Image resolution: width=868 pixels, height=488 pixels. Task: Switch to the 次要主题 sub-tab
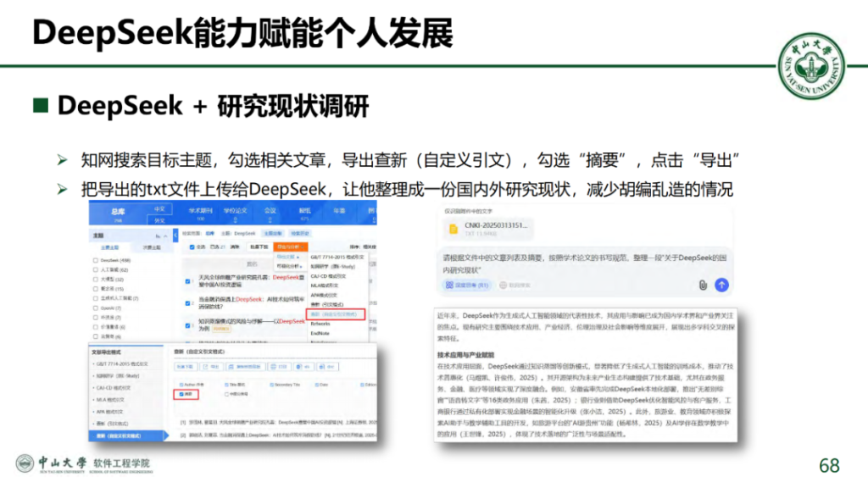(x=151, y=247)
